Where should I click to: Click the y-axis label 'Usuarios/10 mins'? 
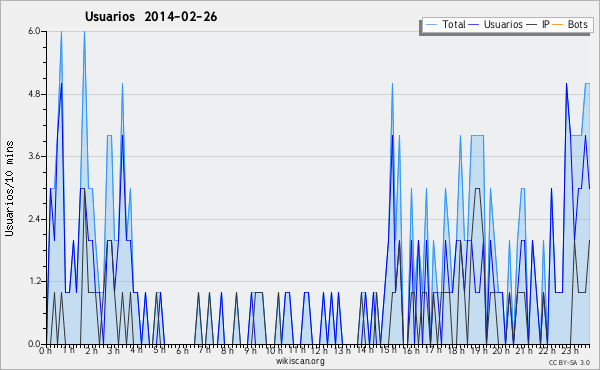pyautogui.click(x=9, y=188)
